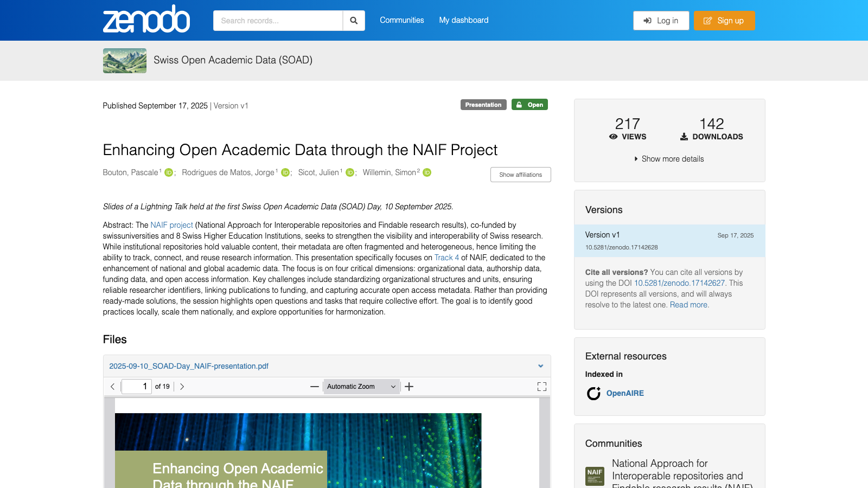Zoom out the PDF preview

tap(315, 387)
